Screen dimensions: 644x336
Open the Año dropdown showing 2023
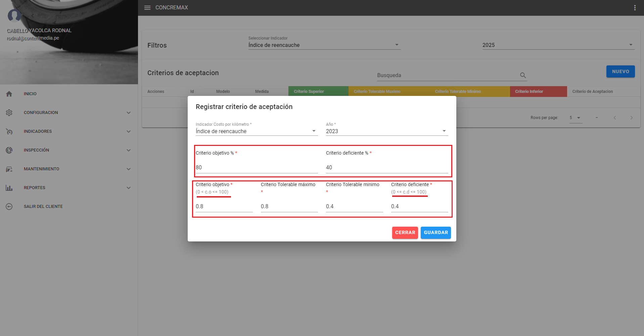386,131
